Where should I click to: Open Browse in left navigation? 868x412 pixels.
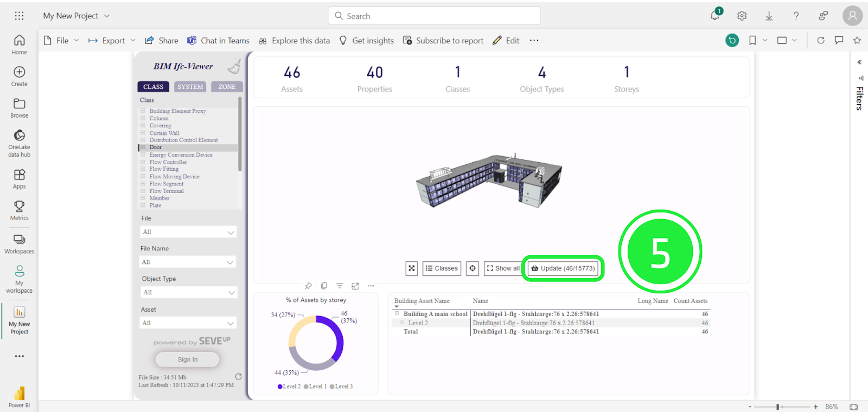[x=19, y=108]
